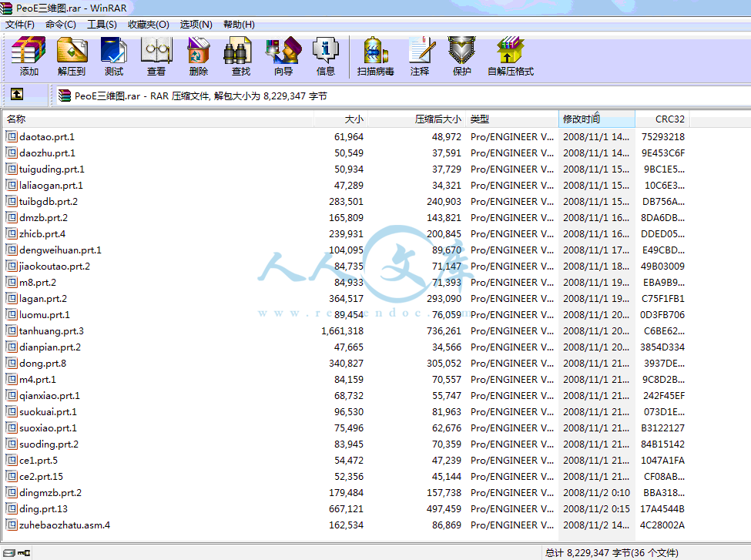This screenshot has height=560, width=751.
Task: Click the file icon of daotao.prt.1
Action: pos(12,136)
